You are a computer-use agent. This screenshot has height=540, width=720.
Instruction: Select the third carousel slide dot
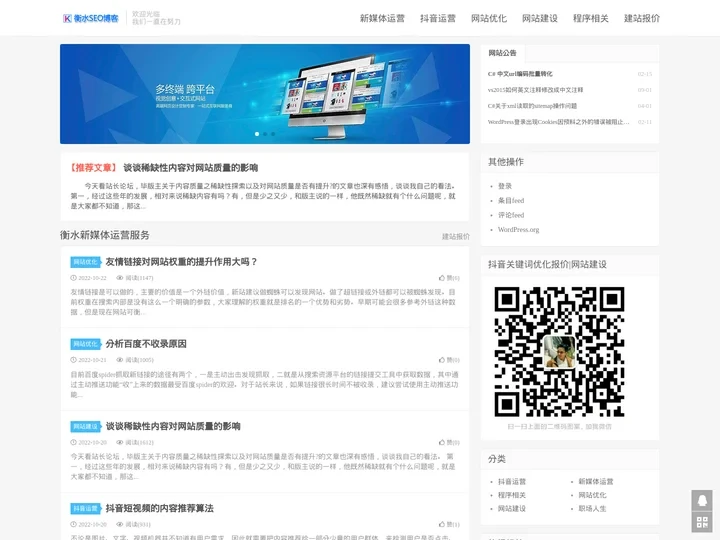coord(273,134)
